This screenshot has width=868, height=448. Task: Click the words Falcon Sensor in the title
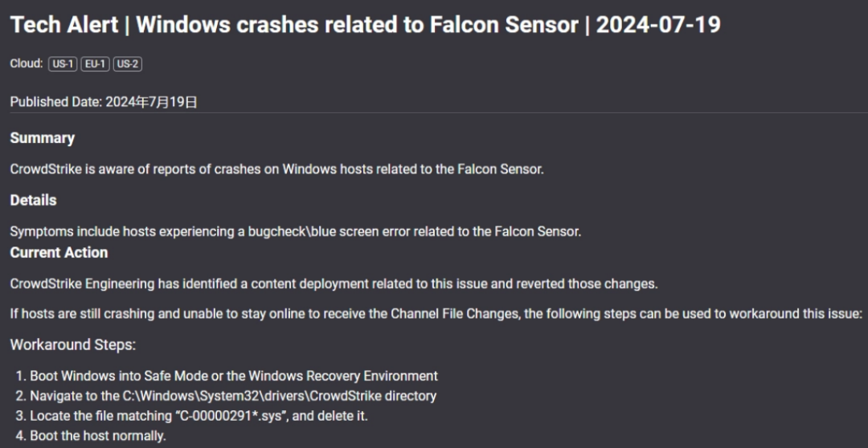click(498, 25)
